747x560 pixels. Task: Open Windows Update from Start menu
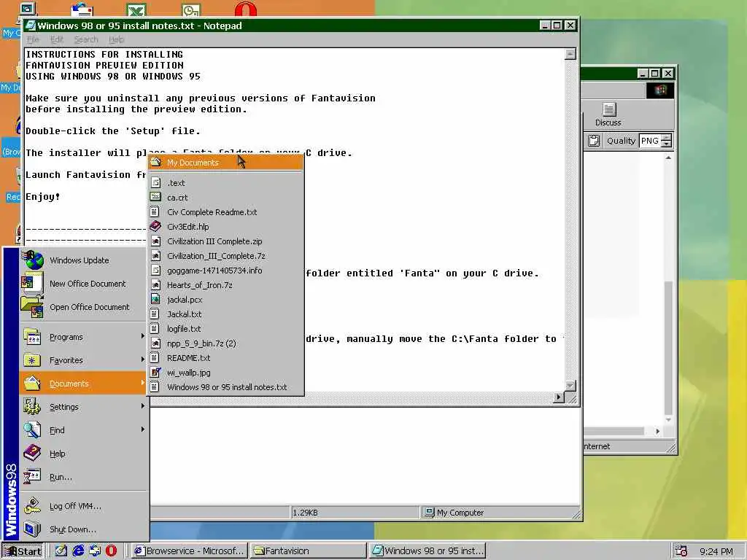83,260
